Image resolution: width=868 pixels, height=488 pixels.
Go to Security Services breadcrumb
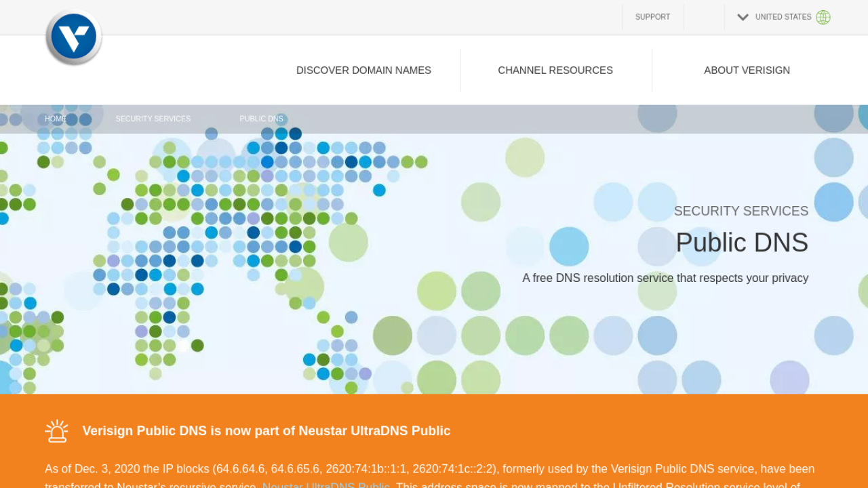[x=153, y=119]
